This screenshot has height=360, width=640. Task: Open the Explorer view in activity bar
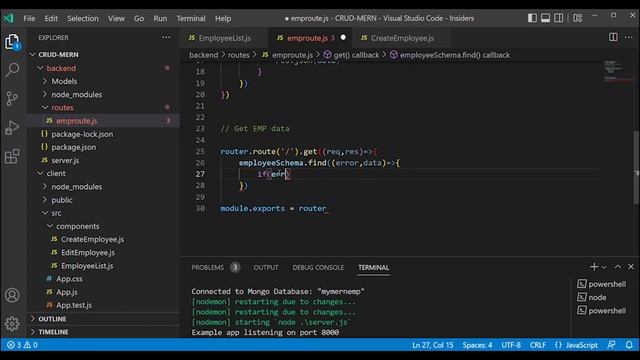pyautogui.click(x=12, y=42)
